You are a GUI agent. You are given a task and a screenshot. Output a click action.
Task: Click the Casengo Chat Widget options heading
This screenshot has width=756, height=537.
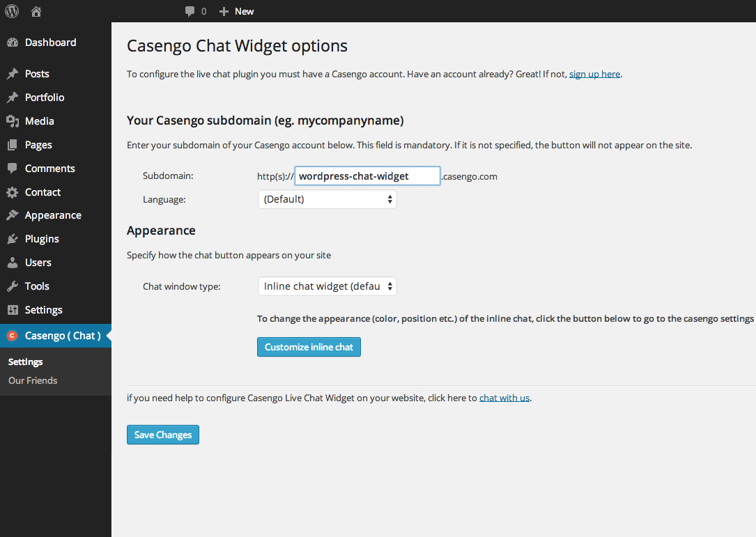(x=237, y=46)
